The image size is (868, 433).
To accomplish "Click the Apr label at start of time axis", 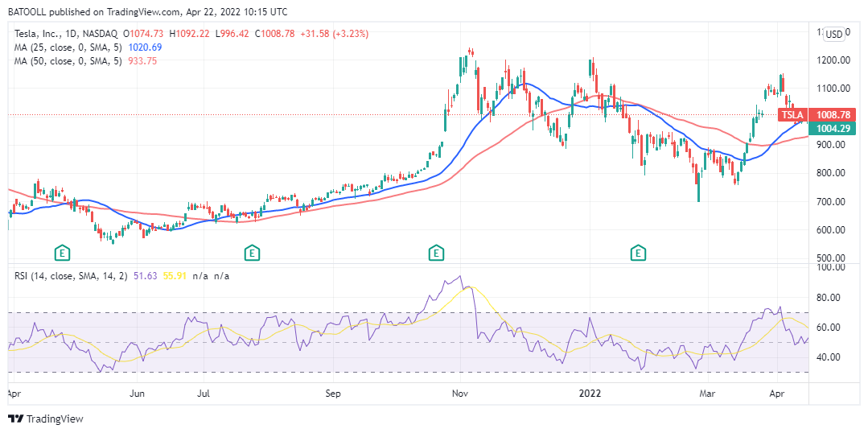I will (x=15, y=394).
